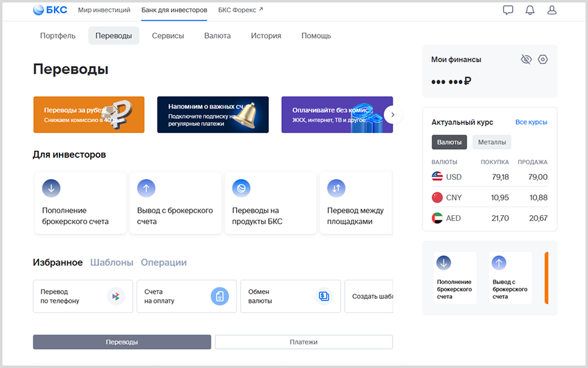Viewport: 588px width, 368px height.
Task: Click USD sale rate 79,00
Action: 538,177
